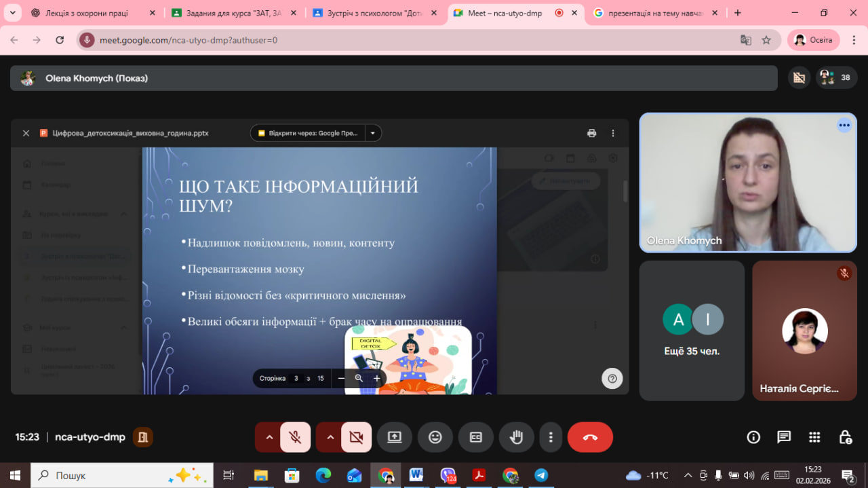Screen dimensions: 868x488
Task: Click the Ещё 35 чел. participants tile
Action: pos(692,331)
